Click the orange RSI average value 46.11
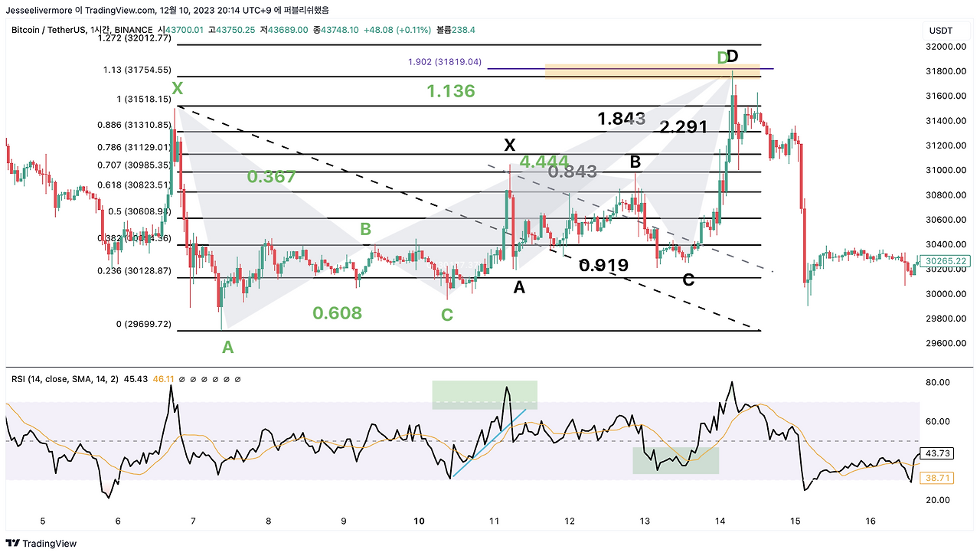980x559 pixels. click(x=165, y=379)
